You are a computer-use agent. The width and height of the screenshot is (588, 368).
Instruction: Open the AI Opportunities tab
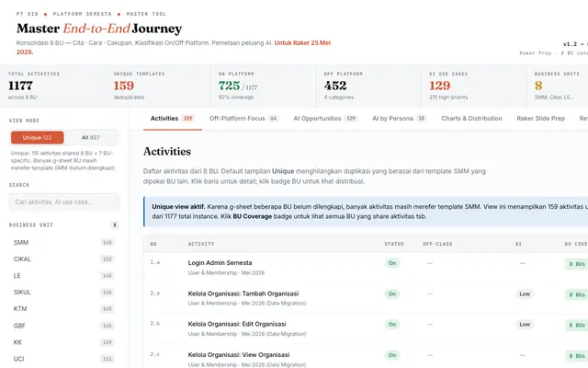(x=325, y=119)
